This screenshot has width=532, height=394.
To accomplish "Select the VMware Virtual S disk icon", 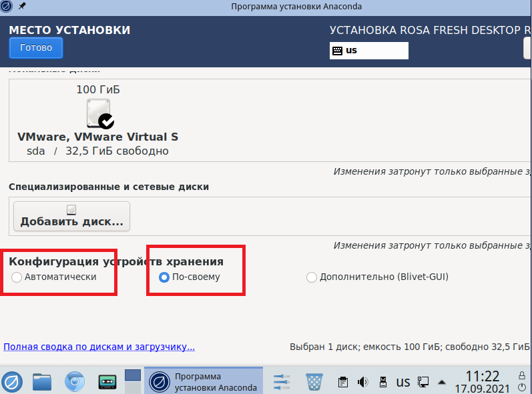I will click(99, 114).
